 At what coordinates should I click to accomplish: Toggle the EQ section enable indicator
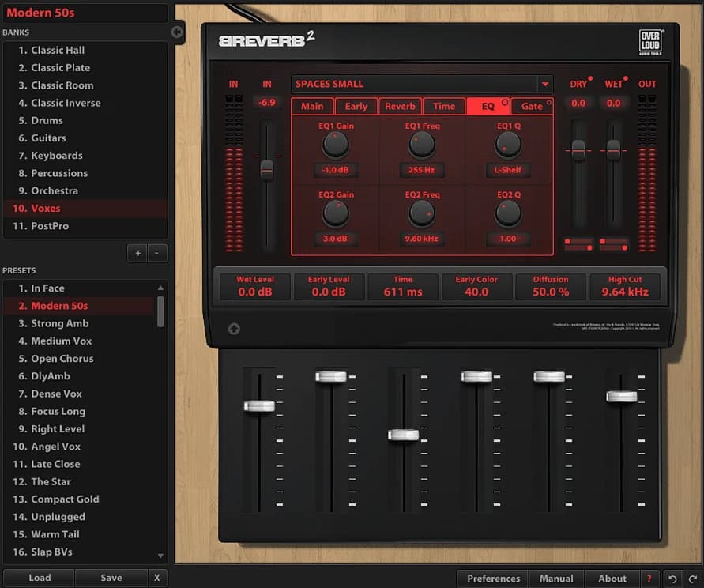504,101
